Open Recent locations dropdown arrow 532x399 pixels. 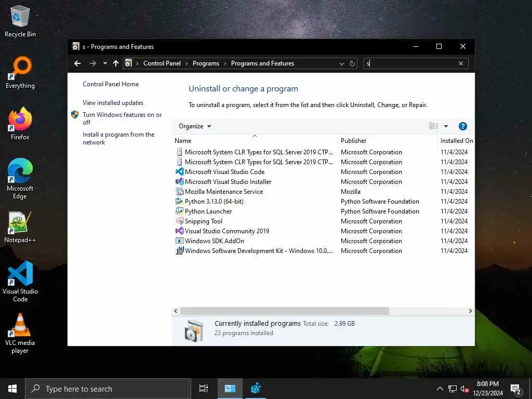click(105, 63)
